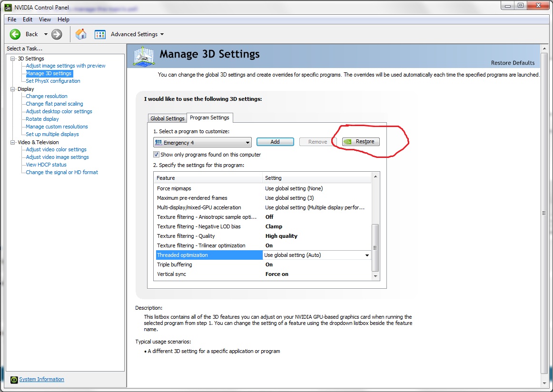Open the Back history dropdown arrow
This screenshot has width=553, height=392.
pos(46,34)
